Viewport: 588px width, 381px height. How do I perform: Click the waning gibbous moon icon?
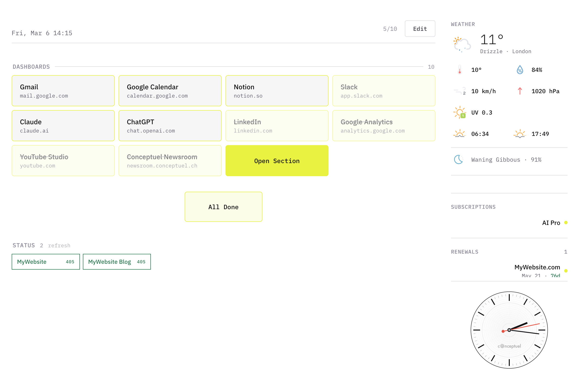click(458, 159)
